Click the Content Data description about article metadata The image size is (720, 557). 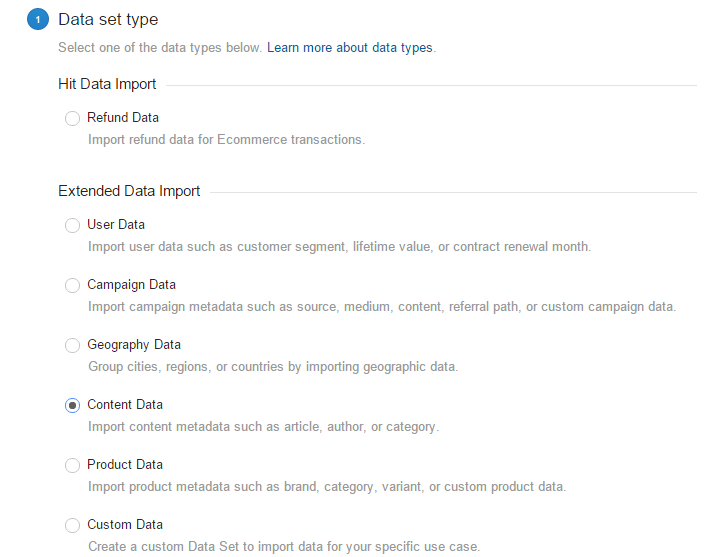(263, 427)
